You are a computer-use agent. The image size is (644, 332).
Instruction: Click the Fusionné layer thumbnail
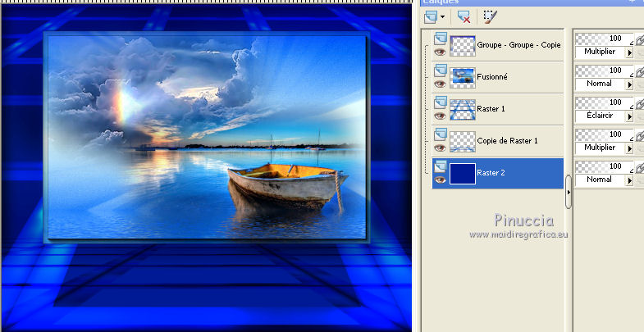tap(463, 78)
